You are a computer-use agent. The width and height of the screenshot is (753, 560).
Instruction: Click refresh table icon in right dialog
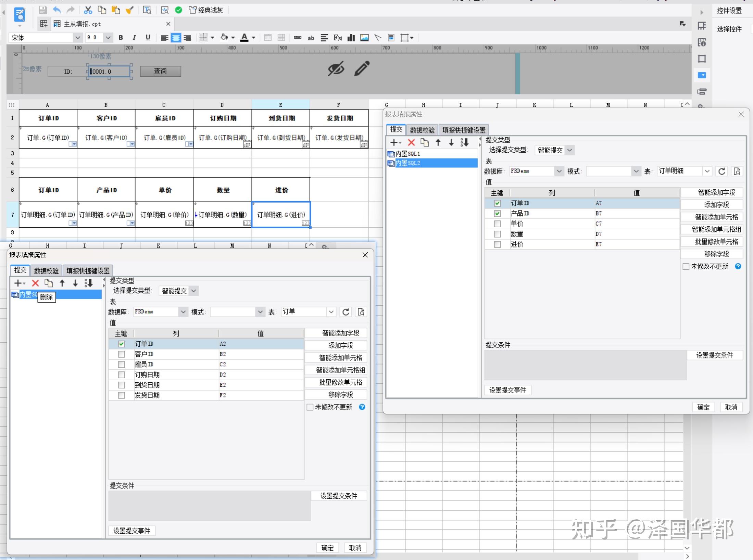(722, 171)
